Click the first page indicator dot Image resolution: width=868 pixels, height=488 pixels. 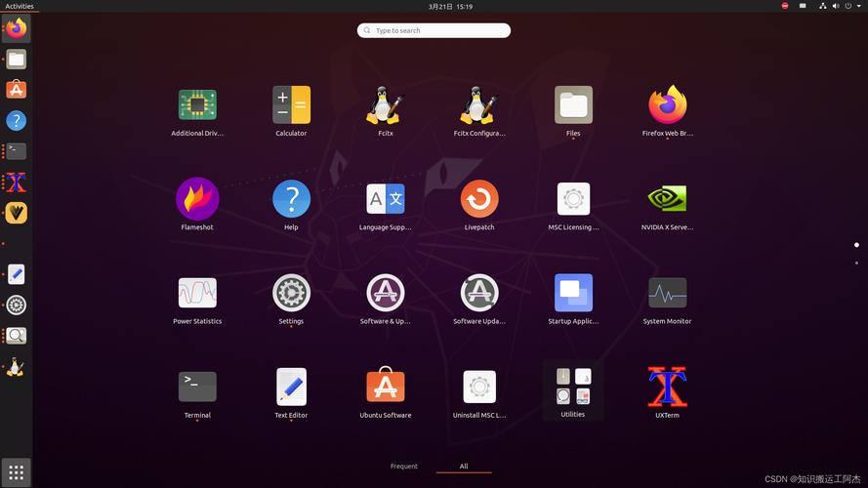[x=856, y=245]
